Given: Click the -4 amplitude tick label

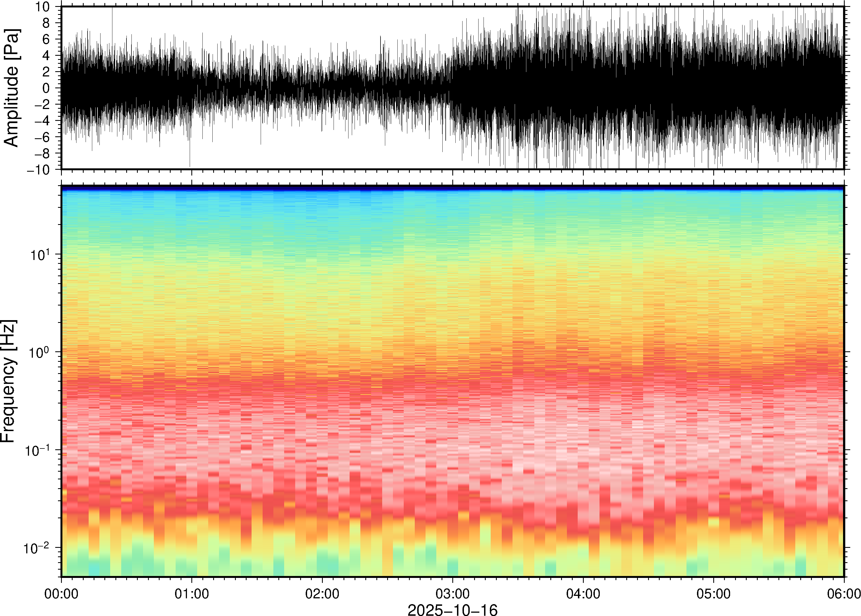Looking at the screenshot, I should [42, 121].
